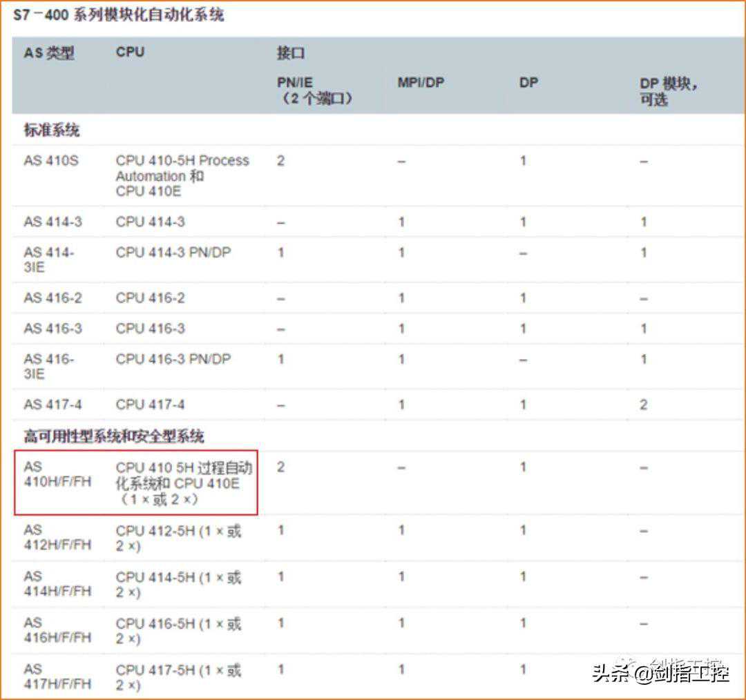
Task: Click the AS 416-2 row label
Action: pyautogui.click(x=52, y=298)
